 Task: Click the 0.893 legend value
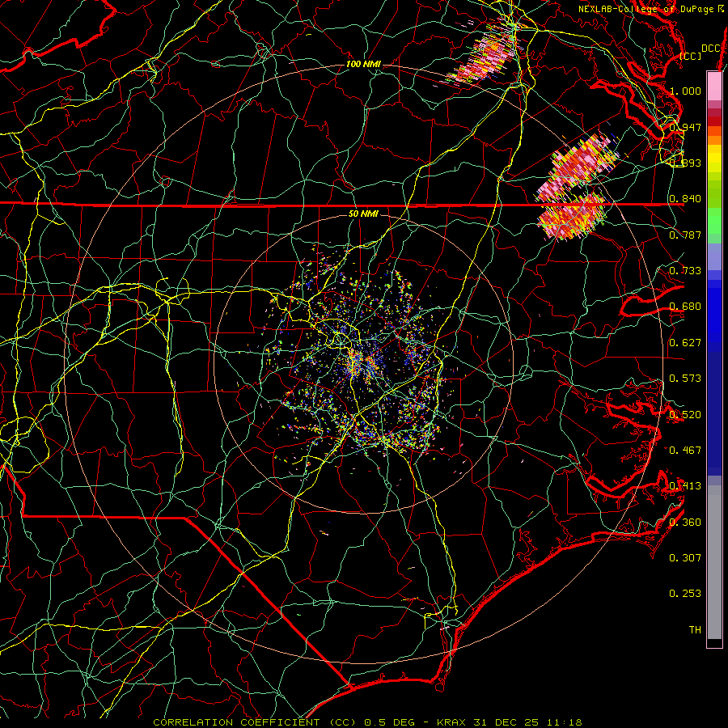tap(685, 163)
